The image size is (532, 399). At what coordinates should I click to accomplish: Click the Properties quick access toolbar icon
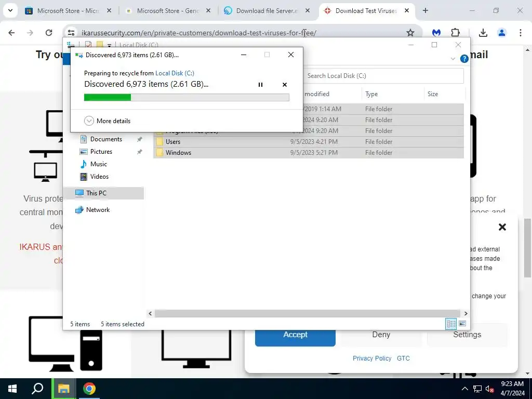88,45
